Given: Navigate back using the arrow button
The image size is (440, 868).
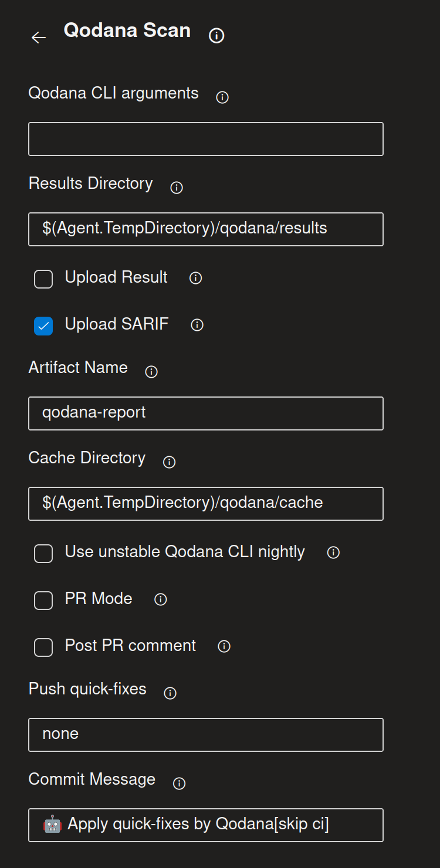Looking at the screenshot, I should coord(38,38).
